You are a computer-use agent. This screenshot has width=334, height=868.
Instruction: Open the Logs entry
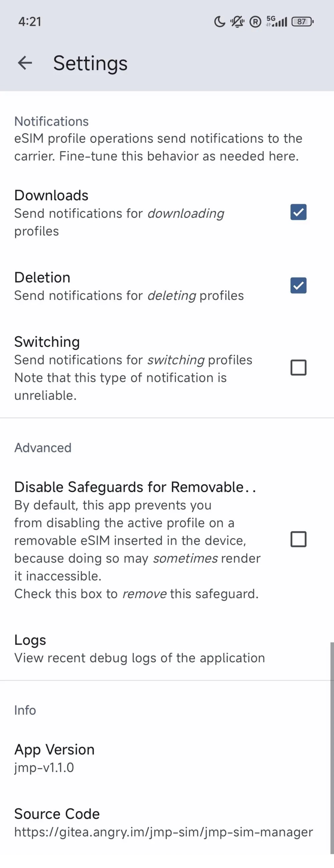point(140,649)
